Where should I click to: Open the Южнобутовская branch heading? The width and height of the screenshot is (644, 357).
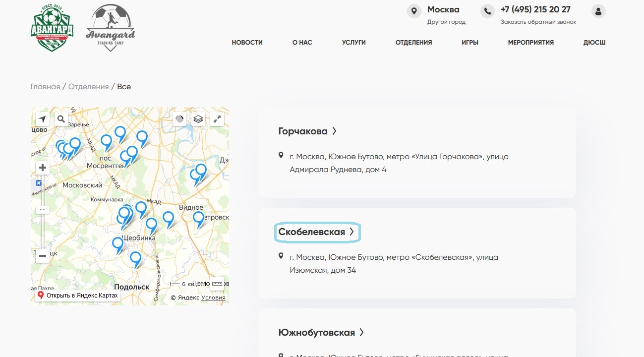click(321, 333)
